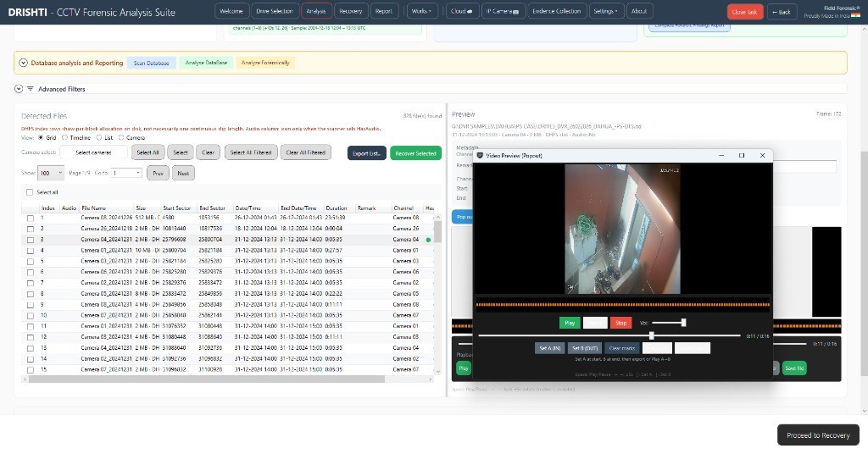Click the orange timeline strip in popout
868x454 pixels.
[623, 305]
